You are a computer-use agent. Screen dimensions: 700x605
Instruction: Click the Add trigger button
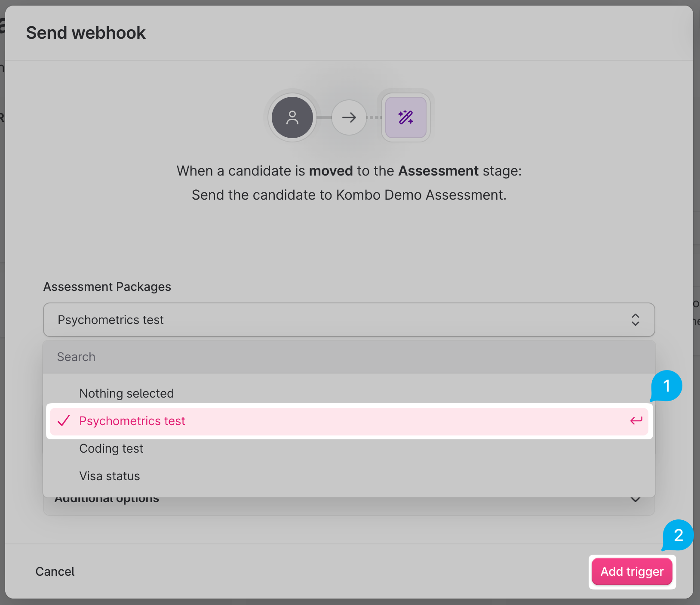(632, 571)
